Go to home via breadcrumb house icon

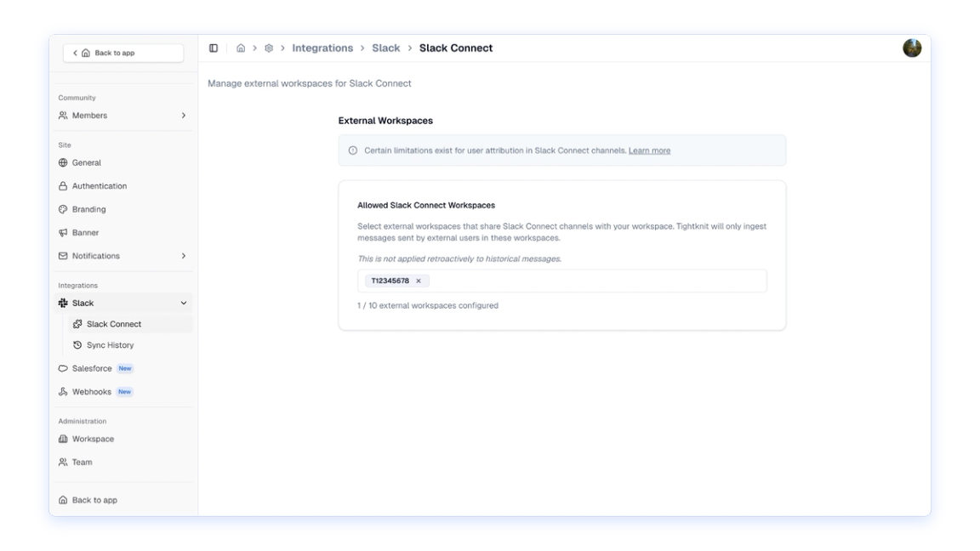pyautogui.click(x=241, y=48)
